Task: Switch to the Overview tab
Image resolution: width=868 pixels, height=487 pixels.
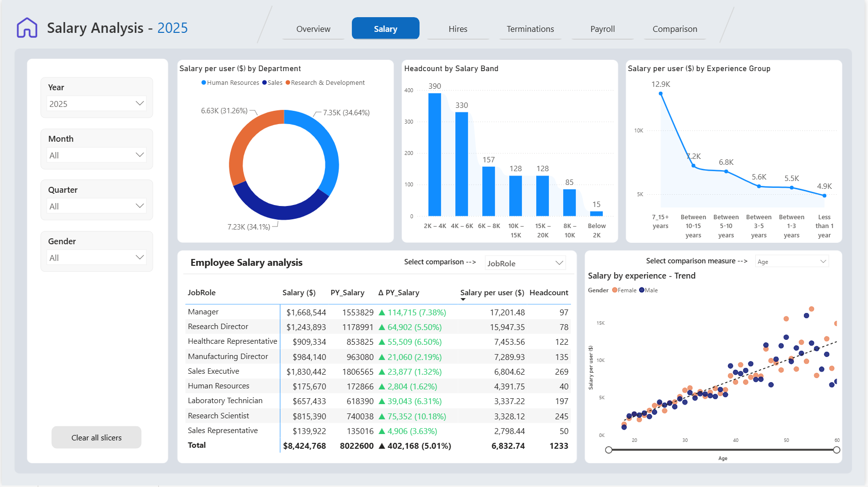Action: pos(313,28)
